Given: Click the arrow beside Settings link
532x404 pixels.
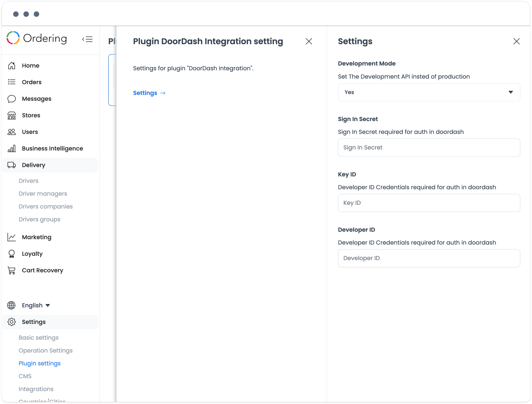Looking at the screenshot, I should click(x=163, y=93).
